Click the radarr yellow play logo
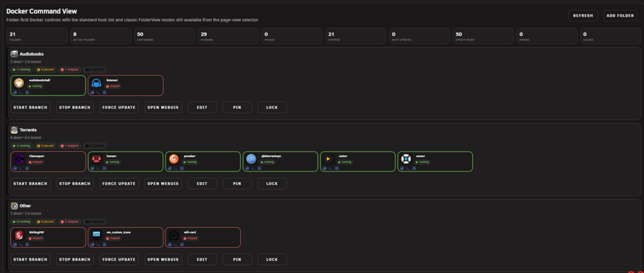Image resolution: width=644 pixels, height=273 pixels. coord(328,159)
